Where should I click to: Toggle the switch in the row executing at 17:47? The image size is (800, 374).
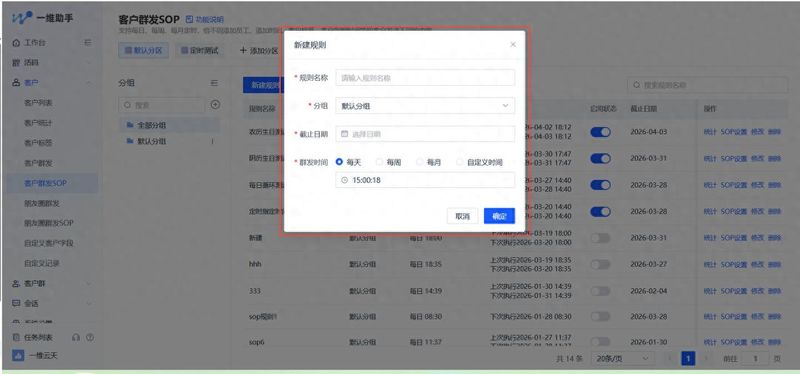(x=601, y=158)
